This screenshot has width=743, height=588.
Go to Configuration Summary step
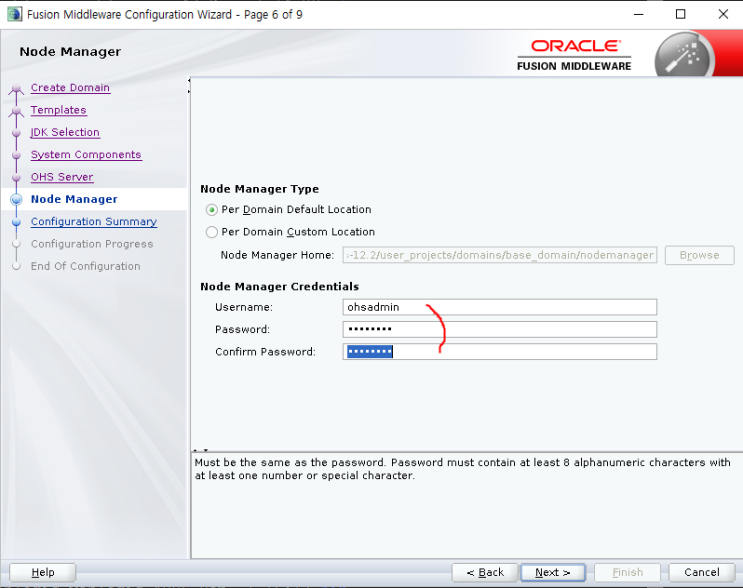tap(93, 221)
